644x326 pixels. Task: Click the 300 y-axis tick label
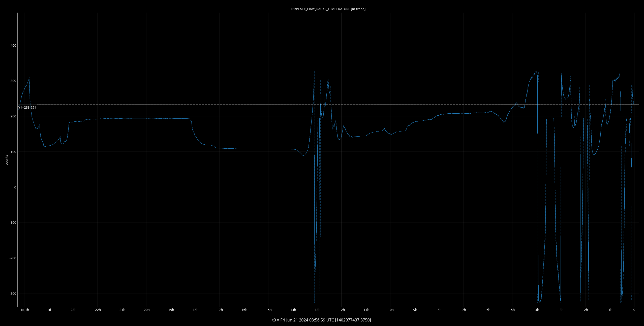[13, 81]
